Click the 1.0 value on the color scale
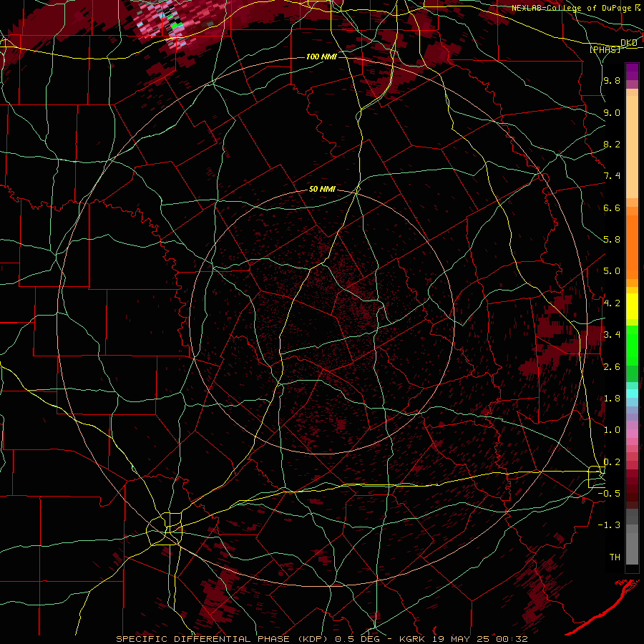 [612, 430]
